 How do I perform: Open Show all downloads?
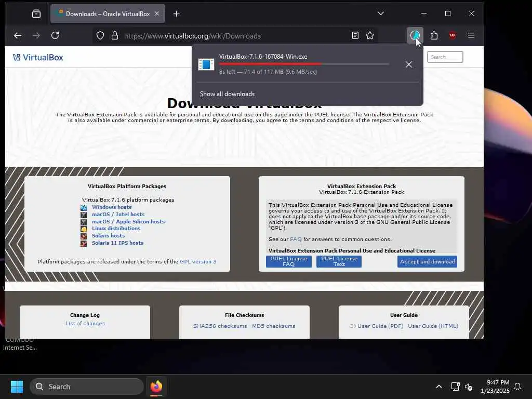[x=227, y=94]
